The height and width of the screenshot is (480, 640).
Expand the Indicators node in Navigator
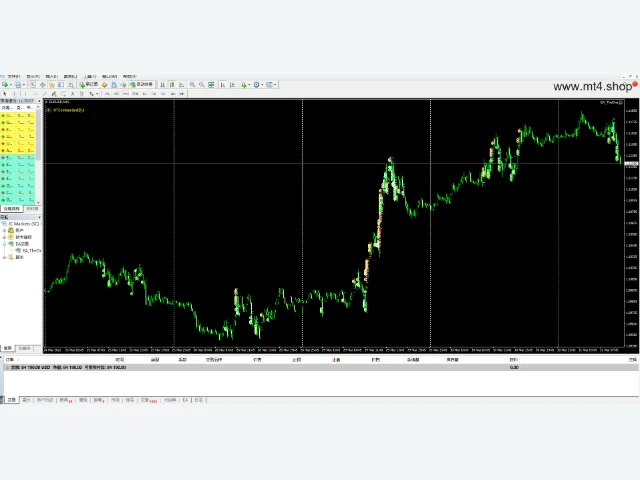click(x=4, y=237)
